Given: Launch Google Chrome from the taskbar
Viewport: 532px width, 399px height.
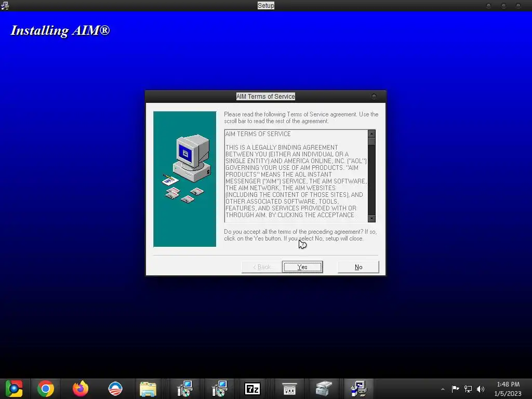Looking at the screenshot, I should (46, 389).
